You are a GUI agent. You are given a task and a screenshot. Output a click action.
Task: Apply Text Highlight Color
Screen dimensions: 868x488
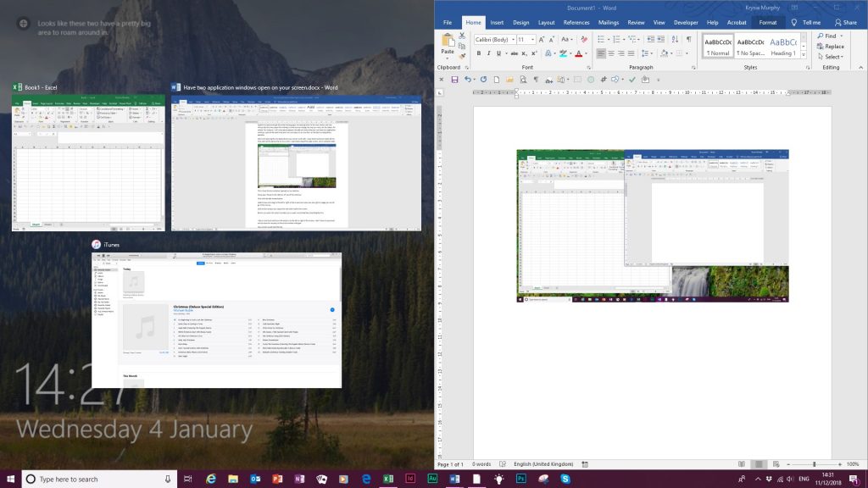point(562,53)
